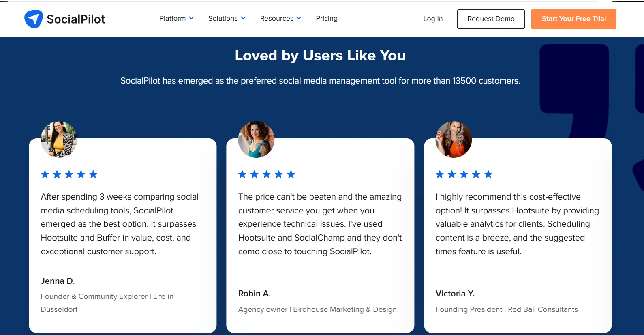Click Jenna D.'s profile photo
The height and width of the screenshot is (335, 644).
coord(59,139)
